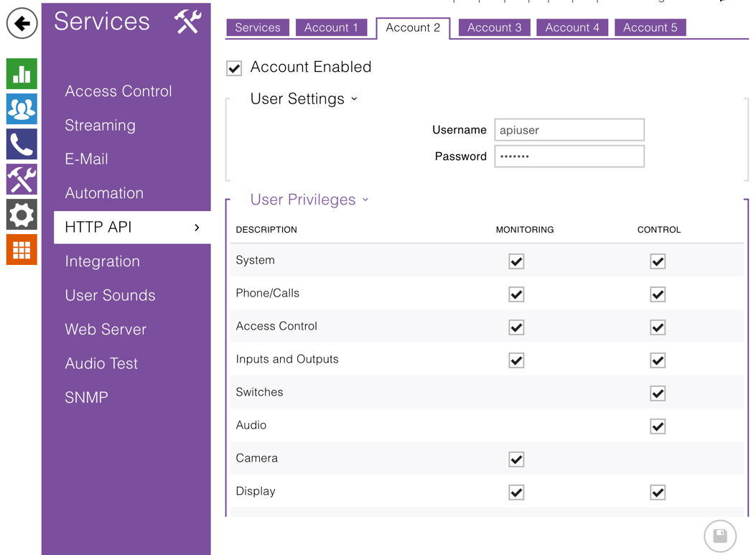The height and width of the screenshot is (555, 756).
Task: Open the gear system settings icon
Action: (x=22, y=215)
